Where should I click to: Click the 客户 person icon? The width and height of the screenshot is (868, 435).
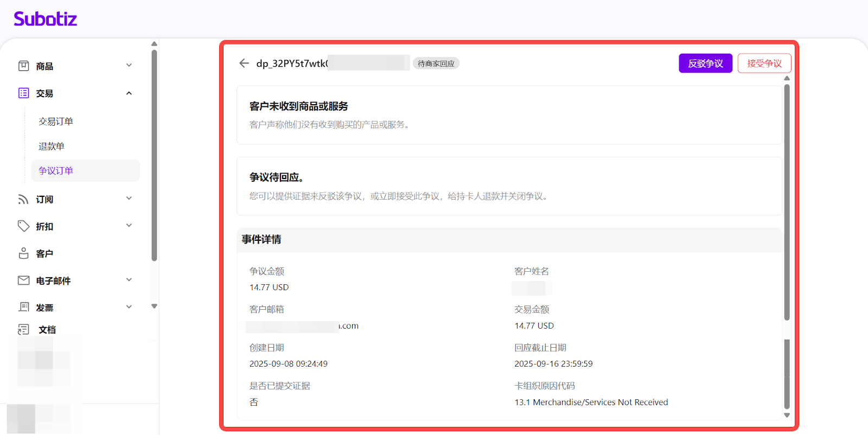[23, 253]
